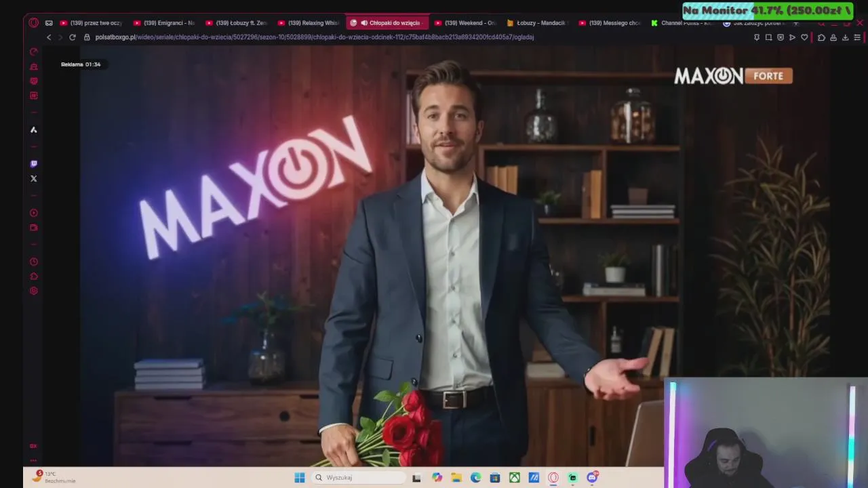Viewport: 868px width, 488px height.
Task: Switch to 'Emigranci' YouTube tab
Action: (x=165, y=23)
